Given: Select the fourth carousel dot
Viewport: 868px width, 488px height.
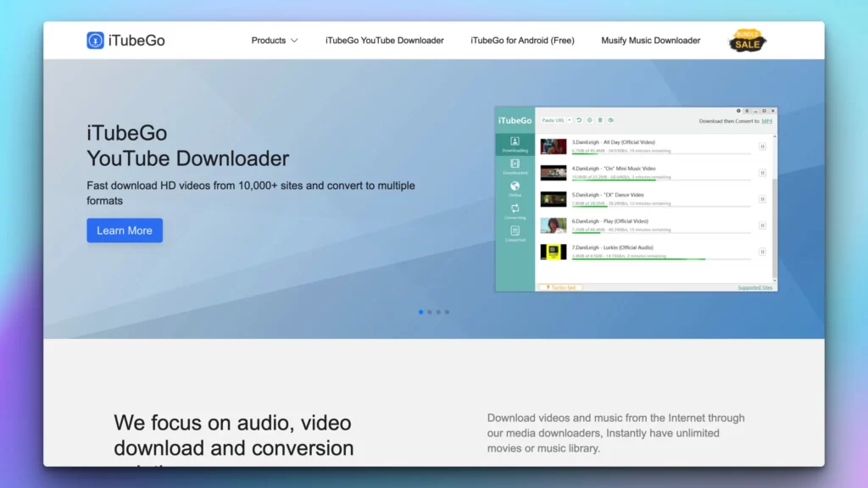Looking at the screenshot, I should (x=448, y=312).
